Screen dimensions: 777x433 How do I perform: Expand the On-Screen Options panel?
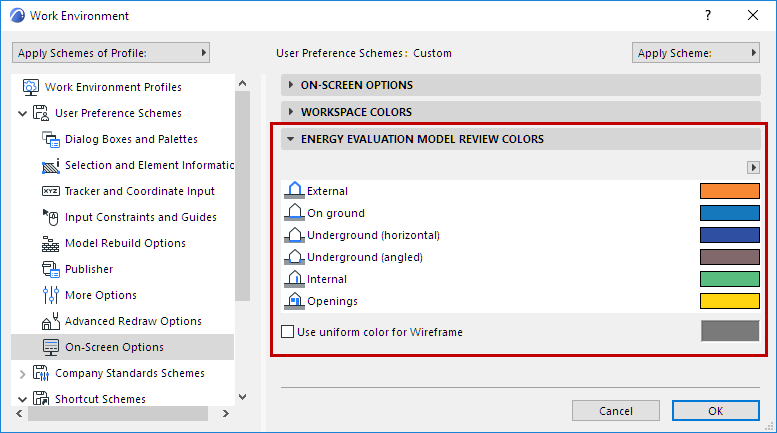[x=291, y=85]
